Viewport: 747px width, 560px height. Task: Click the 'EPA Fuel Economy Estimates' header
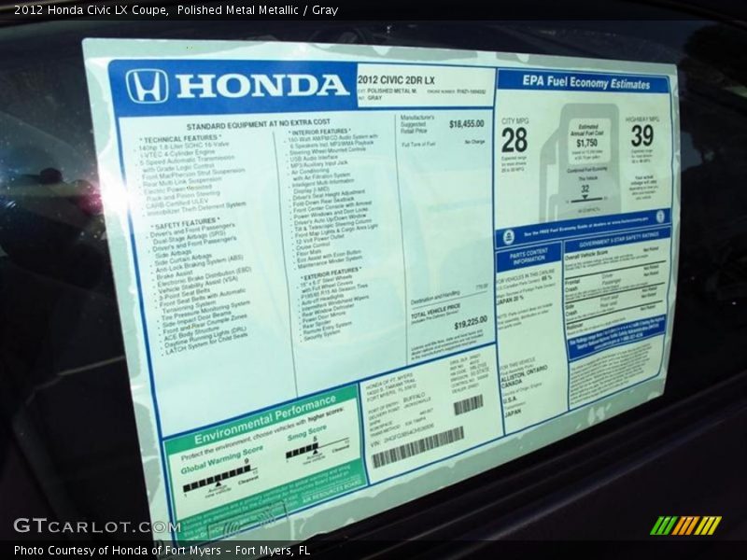[586, 82]
